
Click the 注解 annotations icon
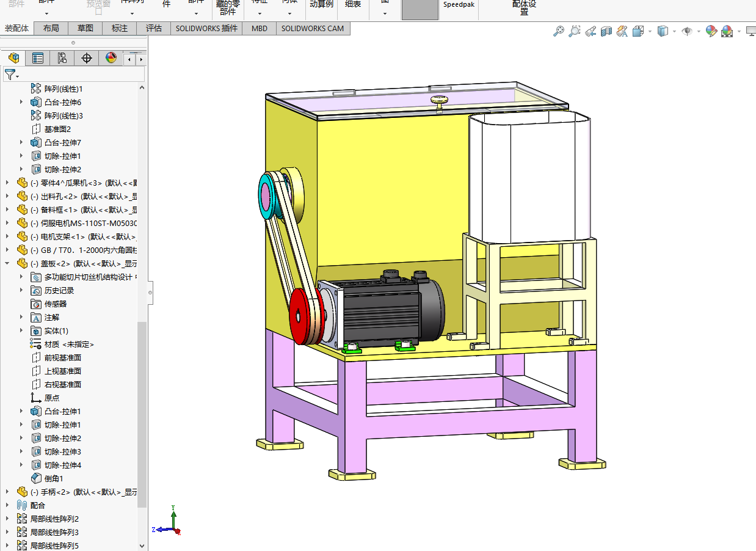tap(36, 317)
